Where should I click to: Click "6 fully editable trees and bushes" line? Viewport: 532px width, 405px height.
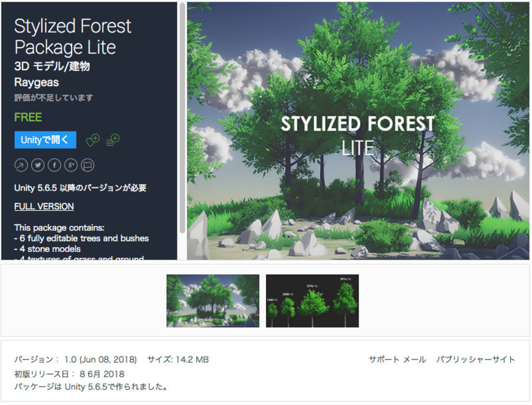coord(81,239)
